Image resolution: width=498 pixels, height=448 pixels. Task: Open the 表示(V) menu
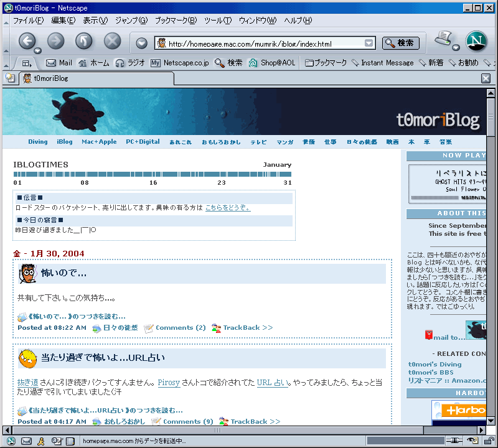tap(95, 21)
